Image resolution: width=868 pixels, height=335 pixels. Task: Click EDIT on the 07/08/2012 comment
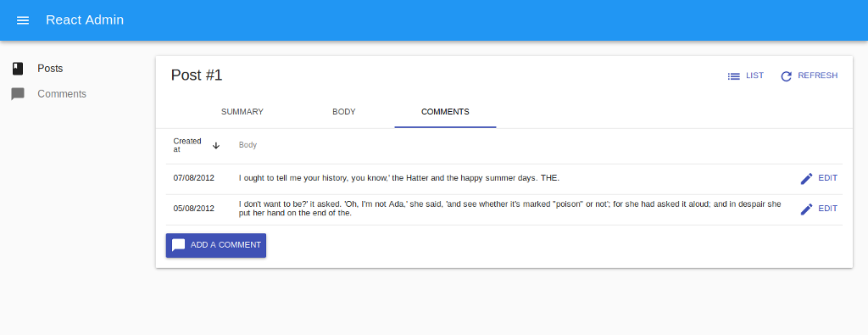point(819,178)
